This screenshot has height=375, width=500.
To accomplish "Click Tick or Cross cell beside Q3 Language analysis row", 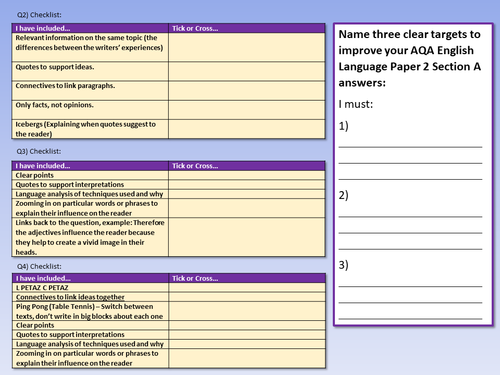I will pos(247,194).
